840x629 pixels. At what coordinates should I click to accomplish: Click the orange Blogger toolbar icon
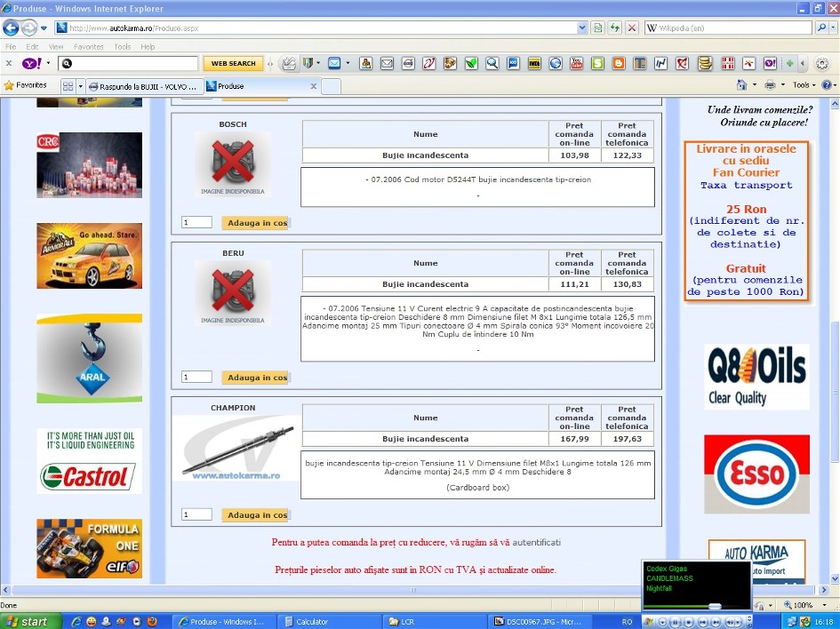(x=619, y=64)
